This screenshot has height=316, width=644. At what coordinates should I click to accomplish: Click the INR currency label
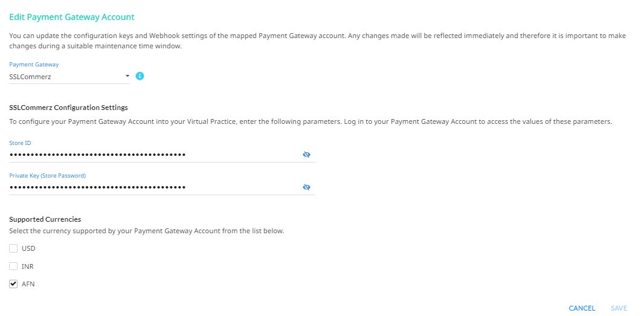(28, 266)
